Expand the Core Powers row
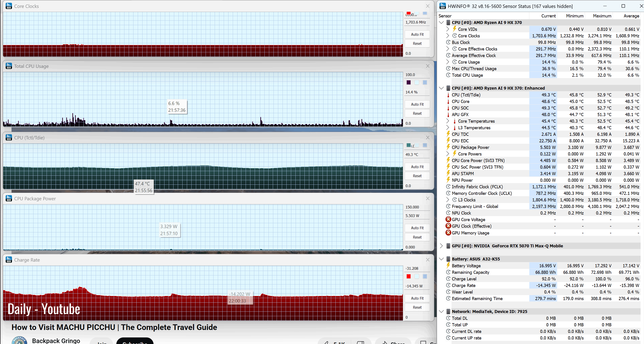Screen dimensions: 644x344 click(x=448, y=154)
